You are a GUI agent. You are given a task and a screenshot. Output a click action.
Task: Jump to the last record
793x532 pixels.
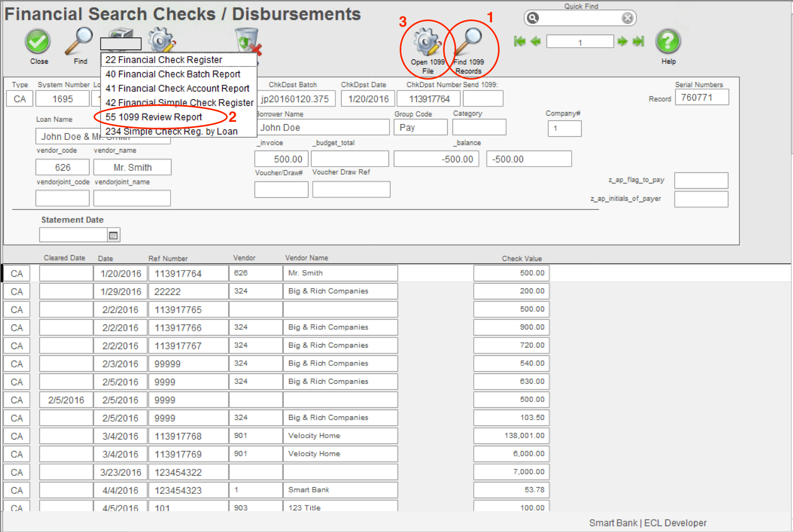638,41
